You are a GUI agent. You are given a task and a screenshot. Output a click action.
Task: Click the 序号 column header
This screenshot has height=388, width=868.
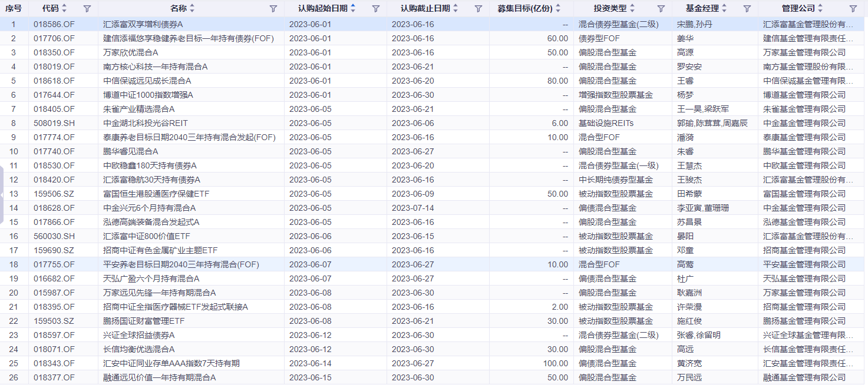(x=14, y=9)
